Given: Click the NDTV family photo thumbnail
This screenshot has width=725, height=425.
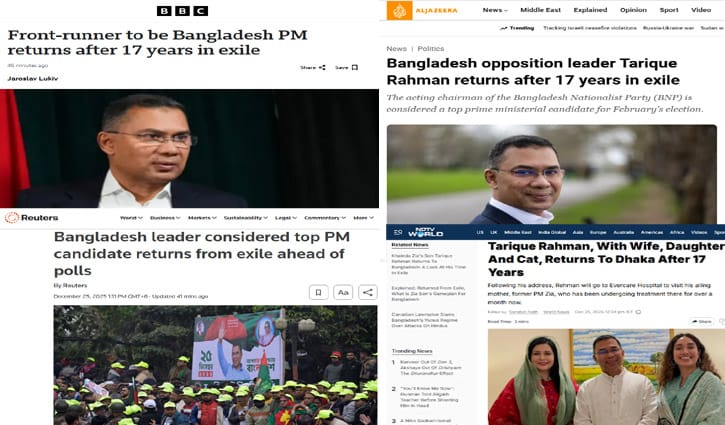Looking at the screenshot, I should pos(606,377).
